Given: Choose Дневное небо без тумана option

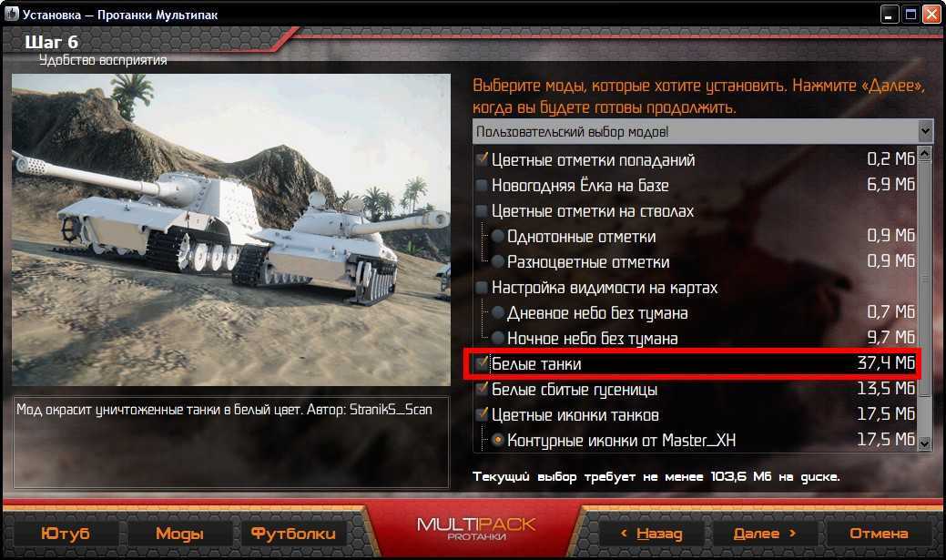Looking at the screenshot, I should tap(497, 312).
